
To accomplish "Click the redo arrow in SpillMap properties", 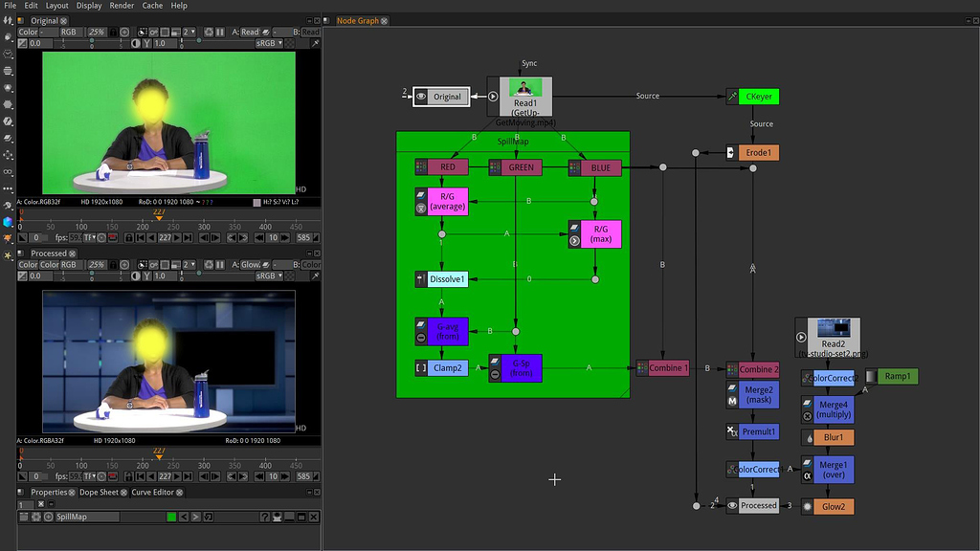I will coord(196,517).
